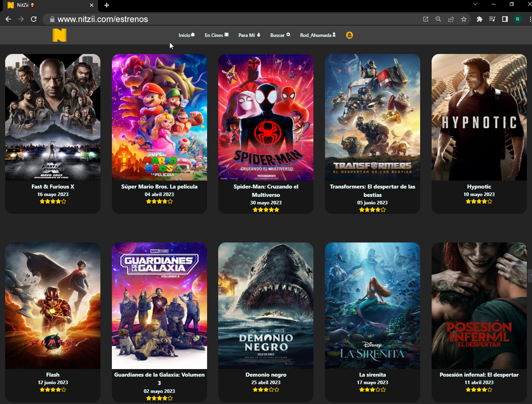
Task: Open the Spider-Man: Cruzando el Multiverso poster
Action: pyautogui.click(x=266, y=117)
